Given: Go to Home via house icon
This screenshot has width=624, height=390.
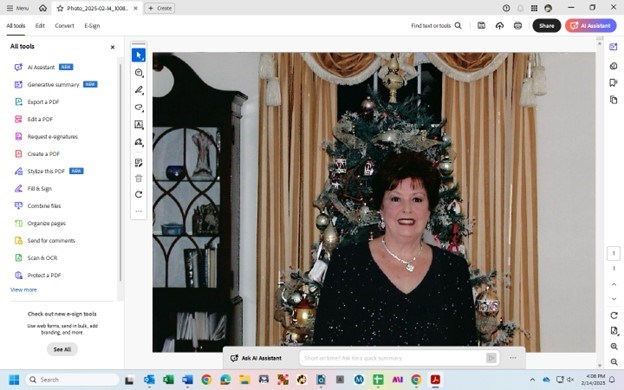Looking at the screenshot, I should (43, 8).
